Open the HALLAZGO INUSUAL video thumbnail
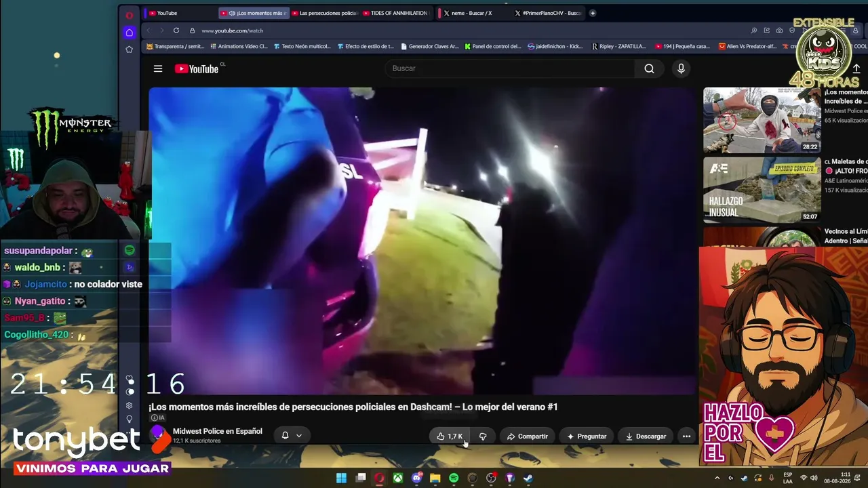The height and width of the screenshot is (488, 868). click(x=762, y=190)
